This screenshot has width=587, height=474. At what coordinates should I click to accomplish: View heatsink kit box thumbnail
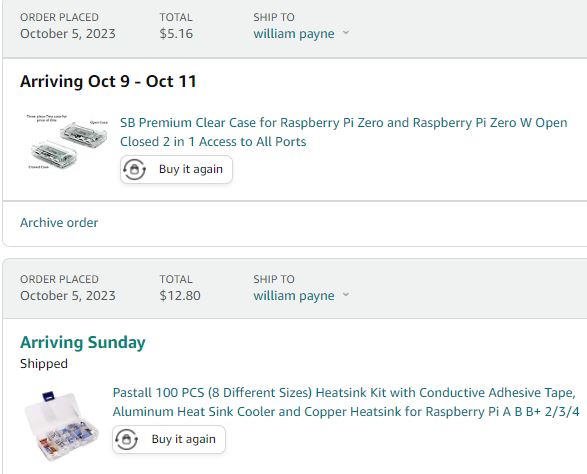[x=62, y=425]
